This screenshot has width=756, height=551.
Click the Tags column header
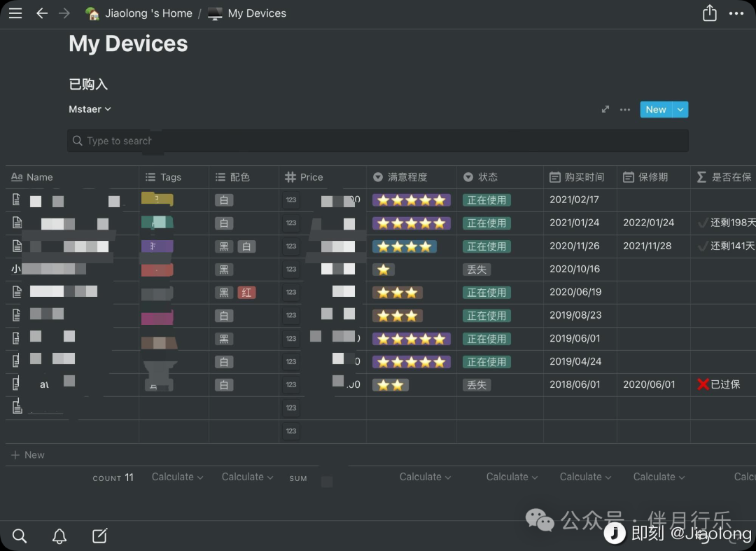[174, 177]
